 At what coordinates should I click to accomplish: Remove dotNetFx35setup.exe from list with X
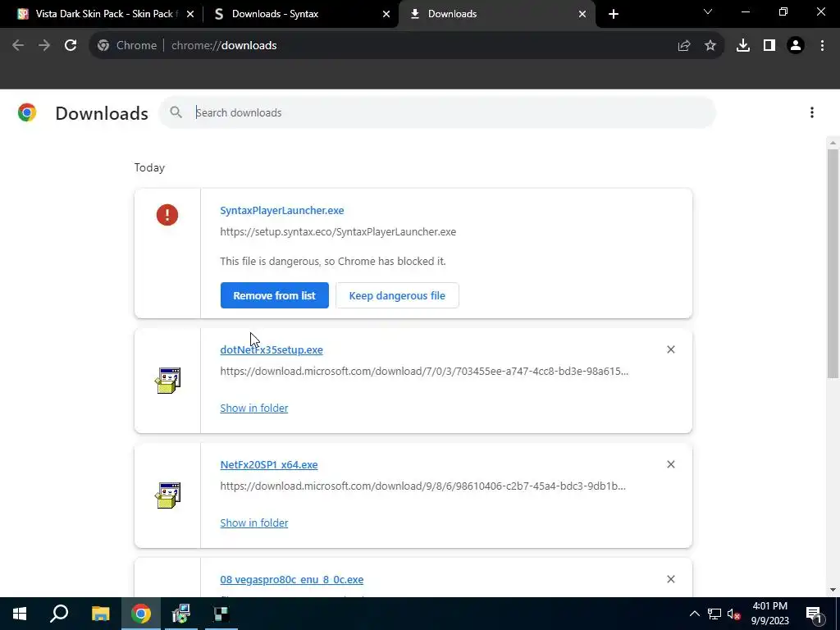(671, 349)
